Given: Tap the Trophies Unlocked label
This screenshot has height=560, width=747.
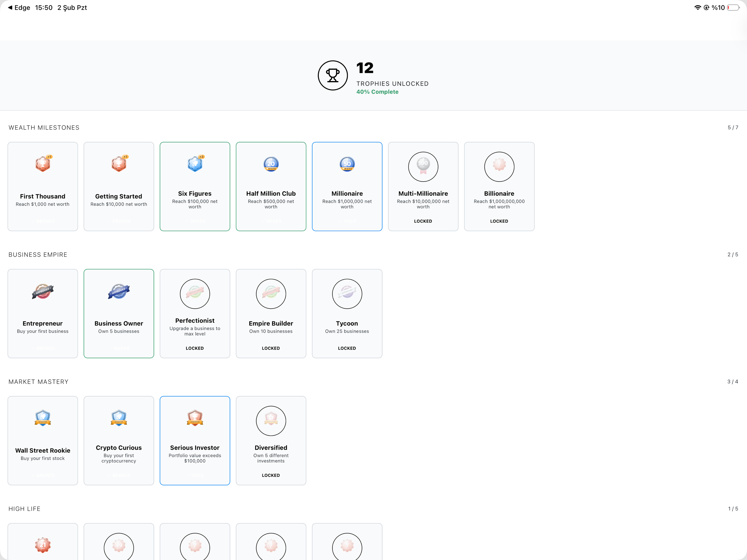Looking at the screenshot, I should (392, 83).
